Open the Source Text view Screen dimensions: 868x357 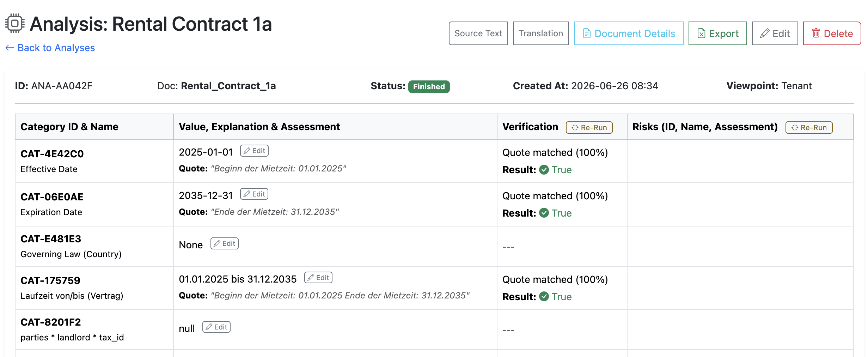478,34
